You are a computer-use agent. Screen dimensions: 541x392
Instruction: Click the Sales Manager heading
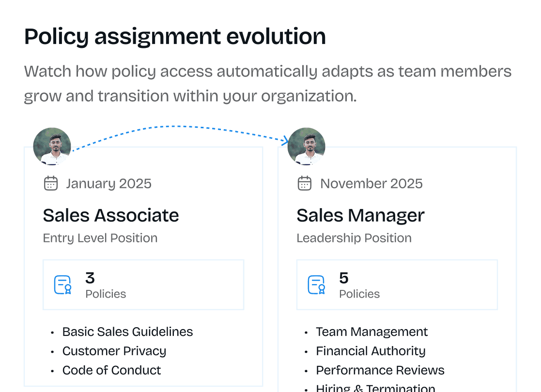360,215
